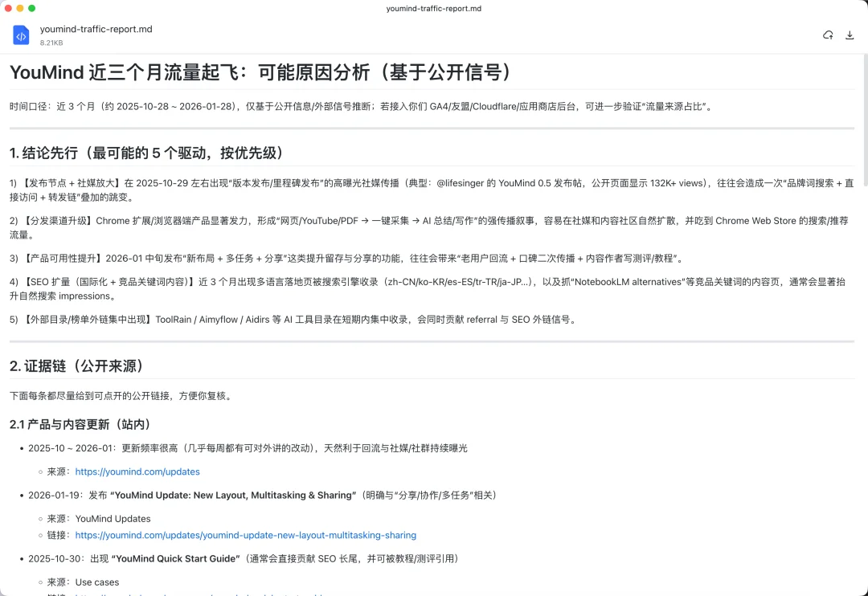868x596 pixels.
Task: Select the file name youmind-traffic-report.md
Action: click(x=96, y=29)
